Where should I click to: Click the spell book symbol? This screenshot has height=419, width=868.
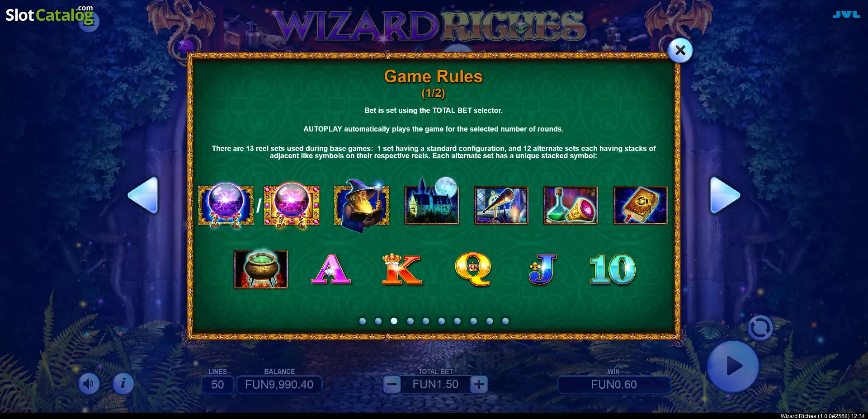click(640, 206)
